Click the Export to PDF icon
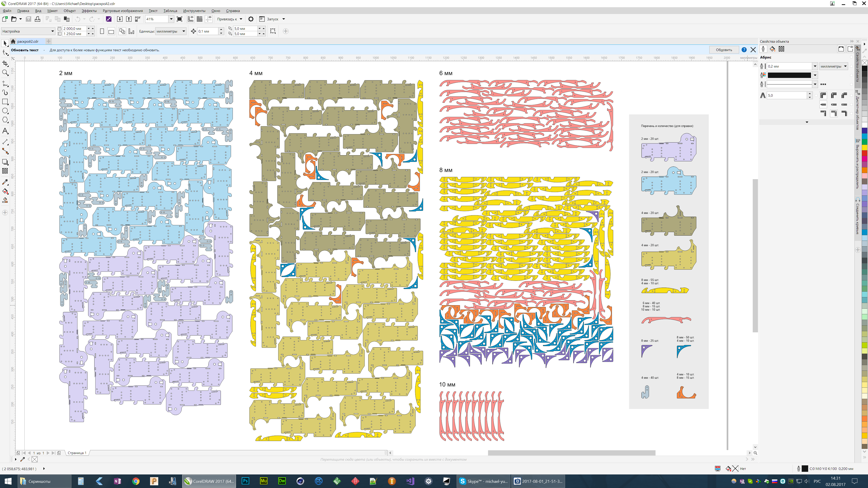 tap(138, 19)
